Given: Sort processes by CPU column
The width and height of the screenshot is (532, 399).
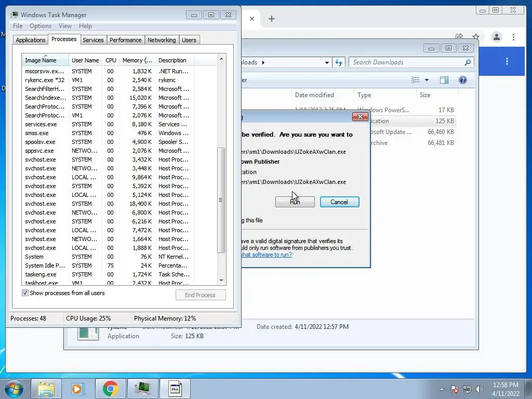Looking at the screenshot, I should 111,60.
